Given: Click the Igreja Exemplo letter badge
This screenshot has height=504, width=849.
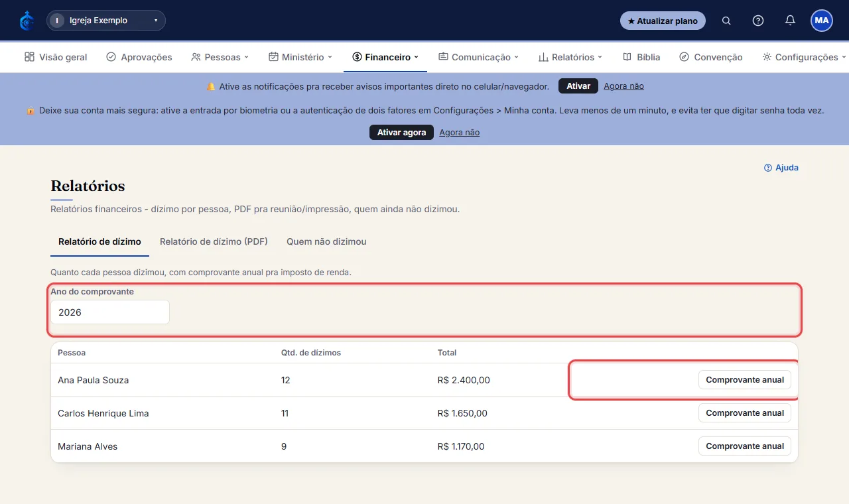Looking at the screenshot, I should coord(57,21).
